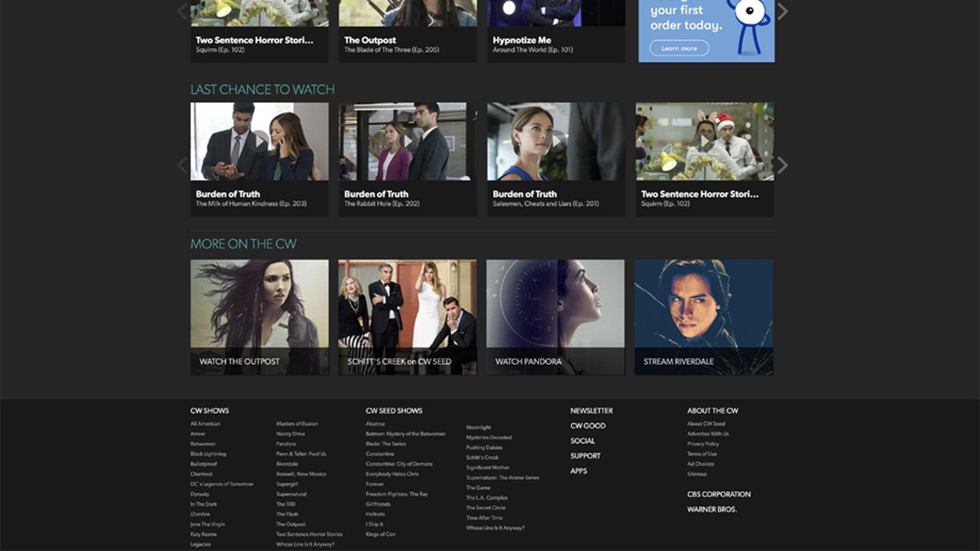The height and width of the screenshot is (551, 980).
Task: Open Charmed show link
Action: pos(202,474)
